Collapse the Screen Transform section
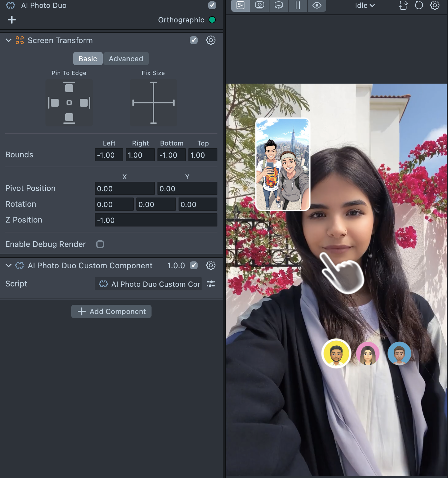The width and height of the screenshot is (448, 478). pyautogui.click(x=9, y=40)
